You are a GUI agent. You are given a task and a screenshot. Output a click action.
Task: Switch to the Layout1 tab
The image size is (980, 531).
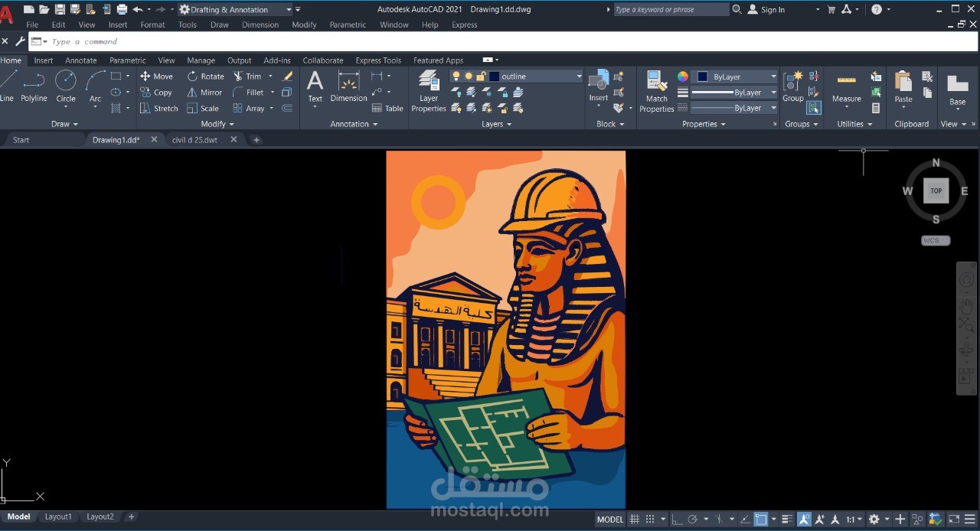57,517
